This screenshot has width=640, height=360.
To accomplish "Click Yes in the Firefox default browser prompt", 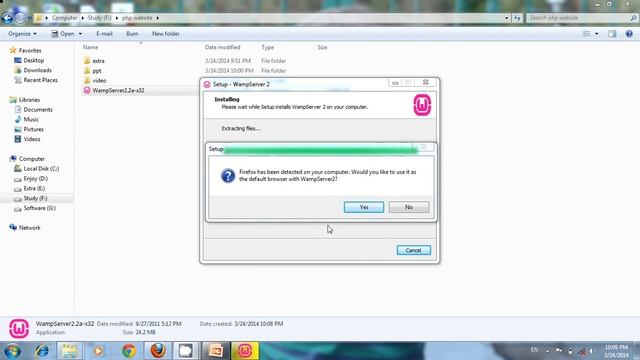I will [364, 207].
